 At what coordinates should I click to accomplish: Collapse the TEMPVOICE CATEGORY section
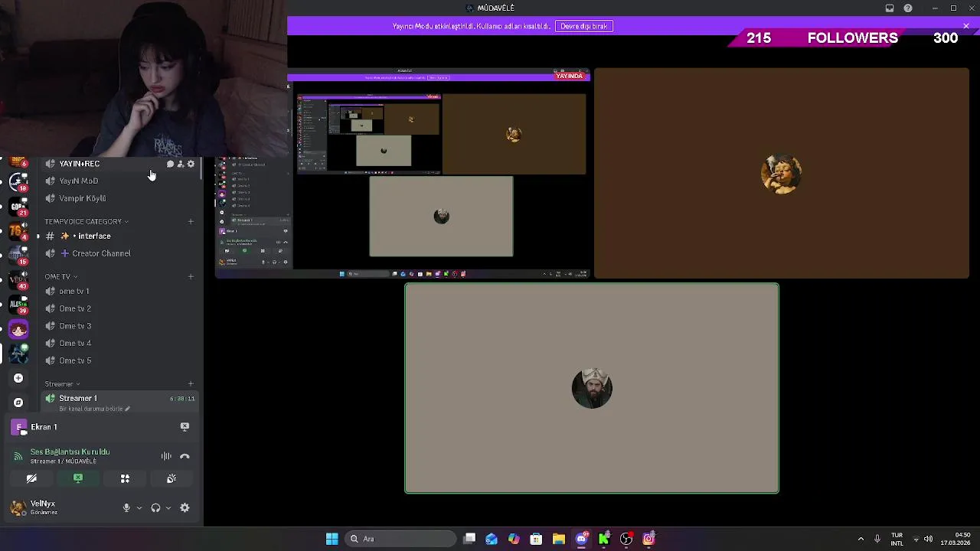[x=87, y=222]
